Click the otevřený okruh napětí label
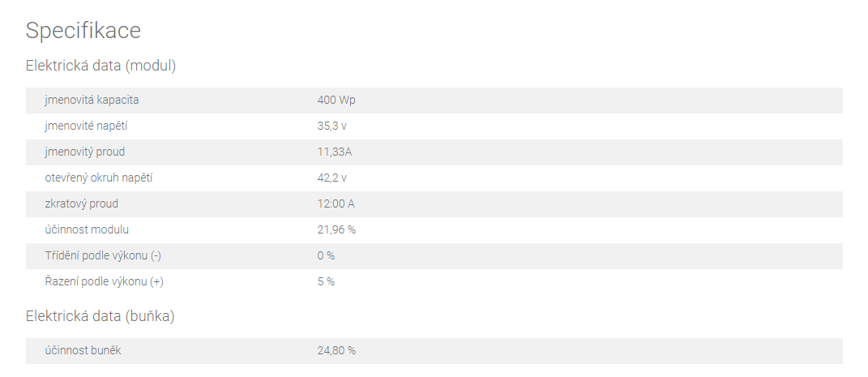 [x=99, y=178]
